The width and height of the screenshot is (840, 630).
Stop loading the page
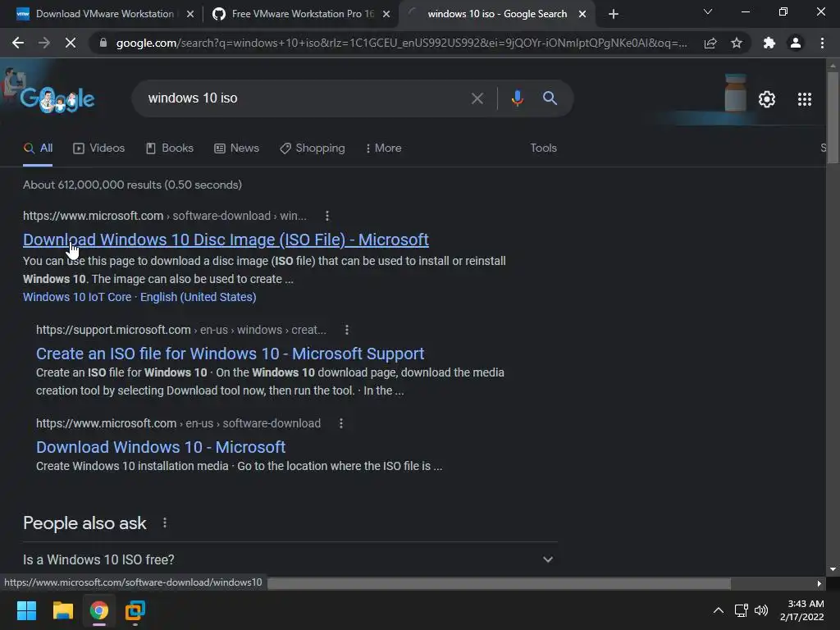tap(71, 43)
